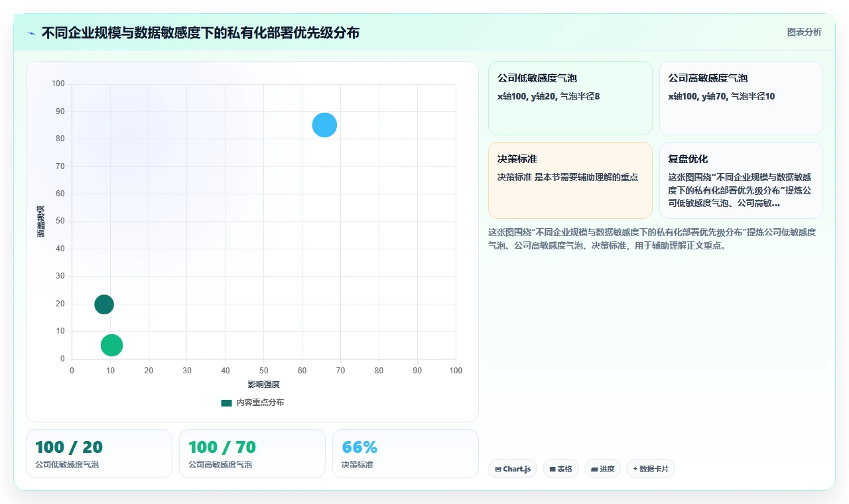849x504 pixels.
Task: Click the chart title heading text
Action: click(200, 33)
